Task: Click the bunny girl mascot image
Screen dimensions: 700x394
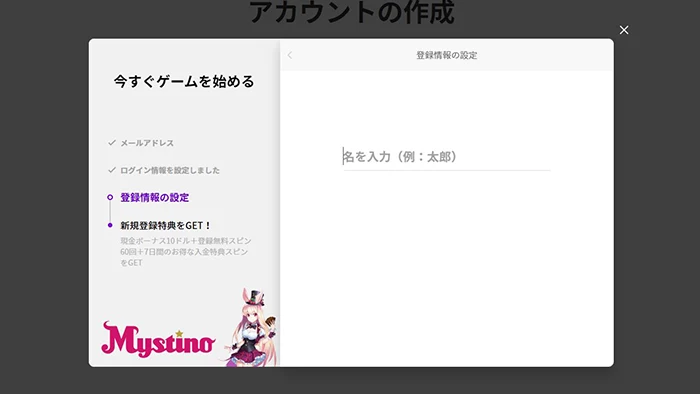Action: click(252, 328)
